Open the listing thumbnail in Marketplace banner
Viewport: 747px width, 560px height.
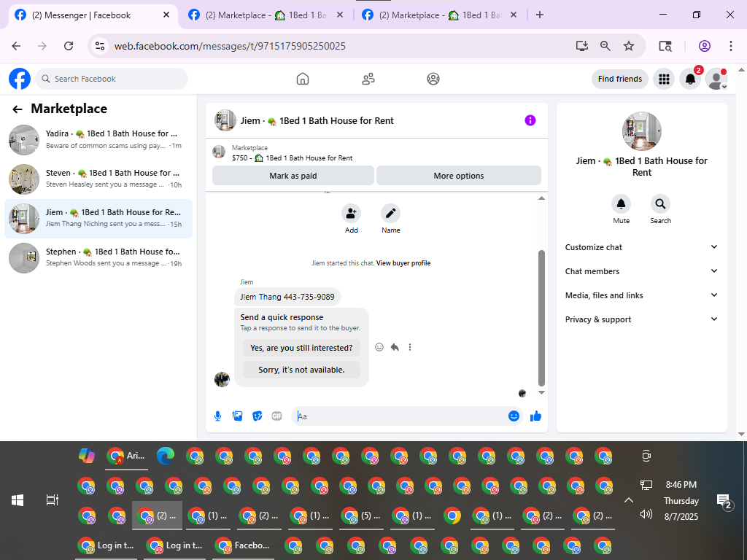point(219,152)
